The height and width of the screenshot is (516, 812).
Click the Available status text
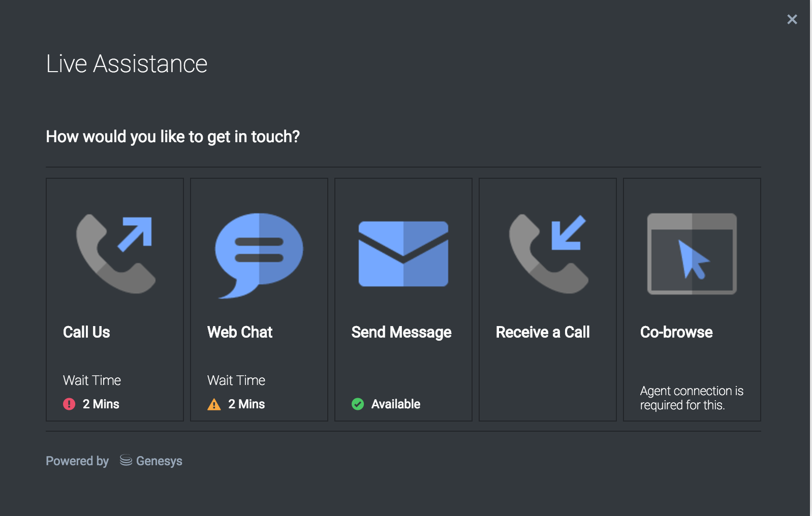[x=395, y=404]
